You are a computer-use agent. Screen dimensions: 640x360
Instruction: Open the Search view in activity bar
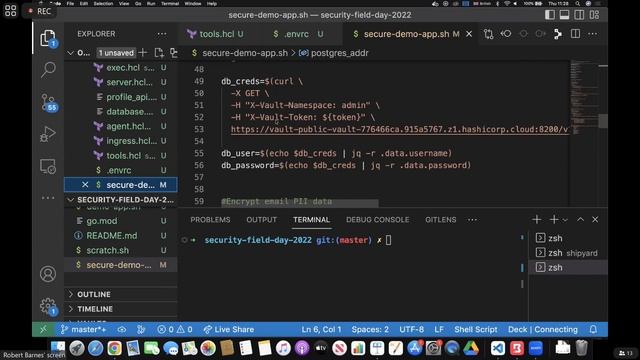(48, 69)
